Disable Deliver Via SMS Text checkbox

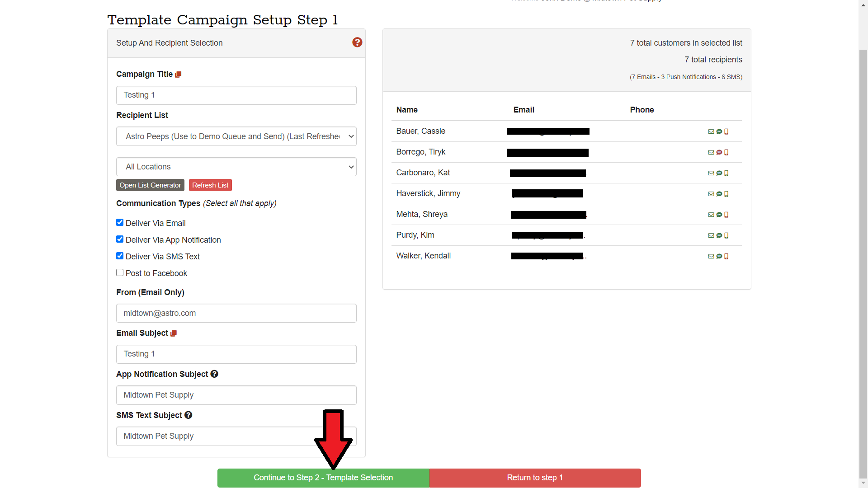[120, 256]
